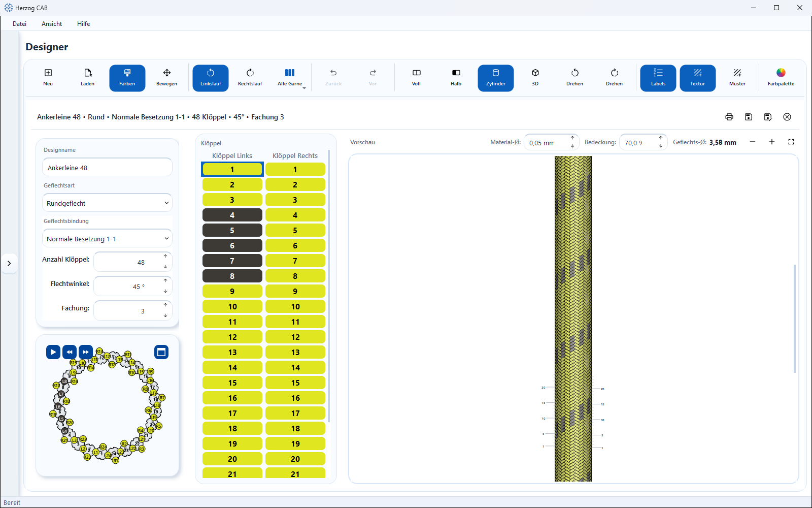812x508 pixels.
Task: Fast-forward the braiding animation
Action: pyautogui.click(x=86, y=352)
